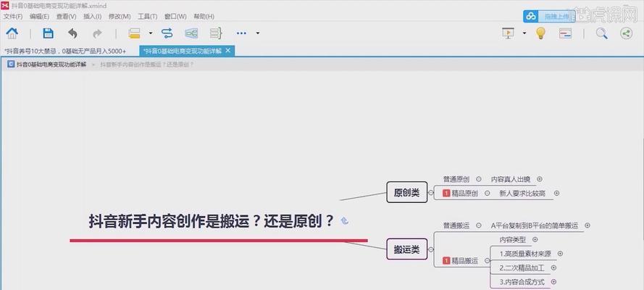The image size is (644, 290).
Task: Insert a summary bracket
Action: pyautogui.click(x=216, y=33)
